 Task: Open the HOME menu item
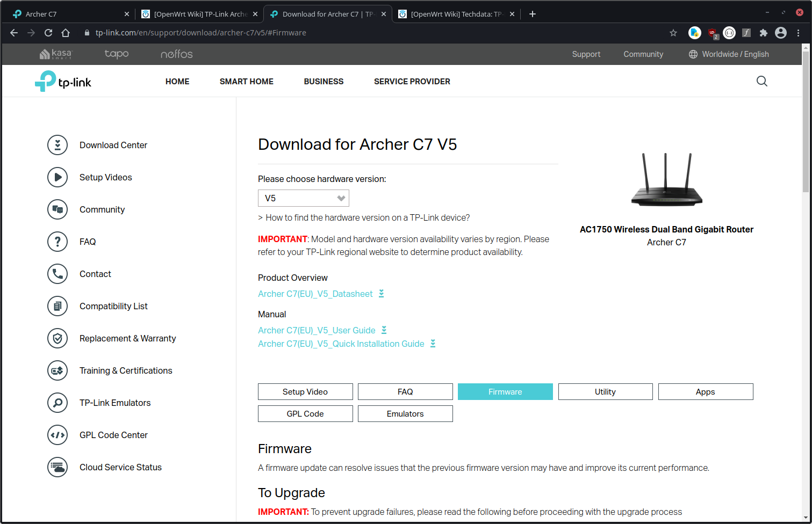click(x=177, y=82)
